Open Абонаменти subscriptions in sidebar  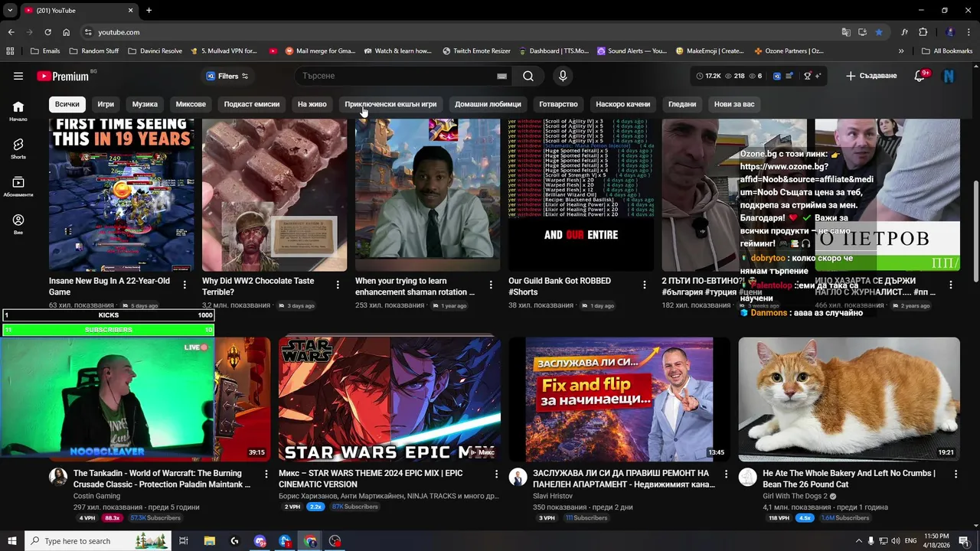18,186
